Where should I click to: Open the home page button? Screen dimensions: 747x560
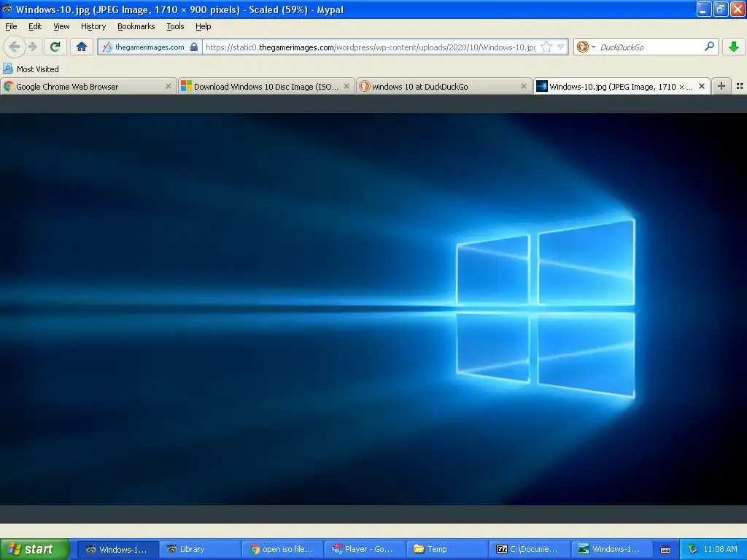click(x=82, y=47)
